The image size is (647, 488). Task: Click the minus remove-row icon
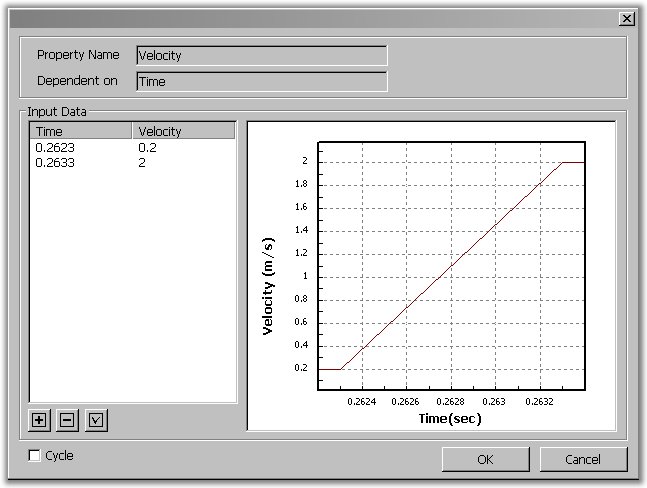(x=67, y=420)
